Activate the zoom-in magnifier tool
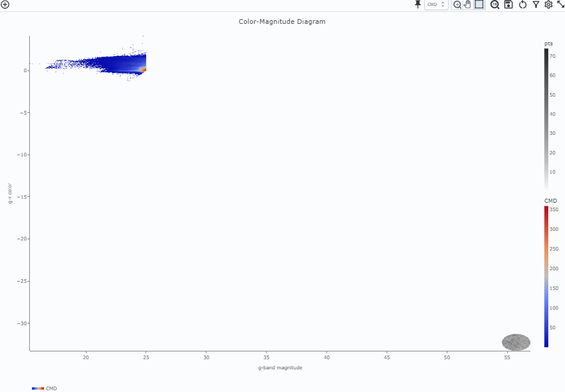 pos(458,5)
